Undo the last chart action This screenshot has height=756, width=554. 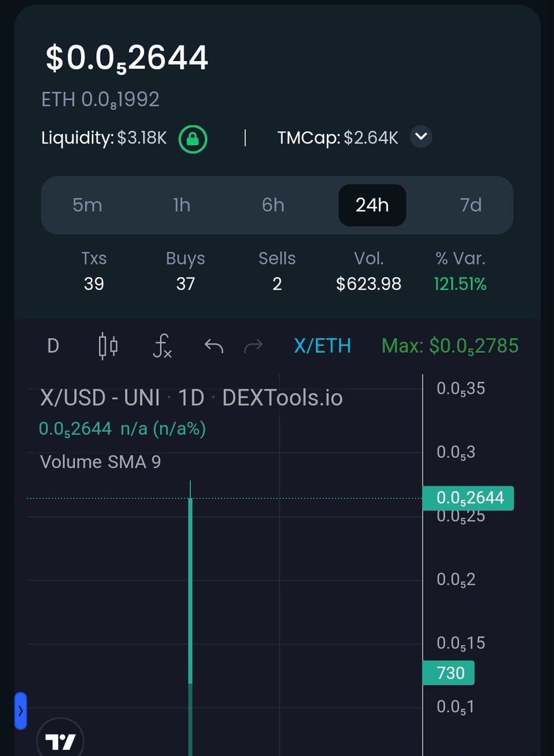click(214, 346)
